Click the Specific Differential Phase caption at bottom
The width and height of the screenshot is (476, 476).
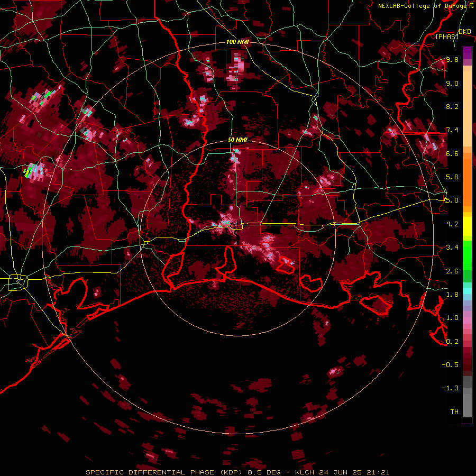pos(237,472)
